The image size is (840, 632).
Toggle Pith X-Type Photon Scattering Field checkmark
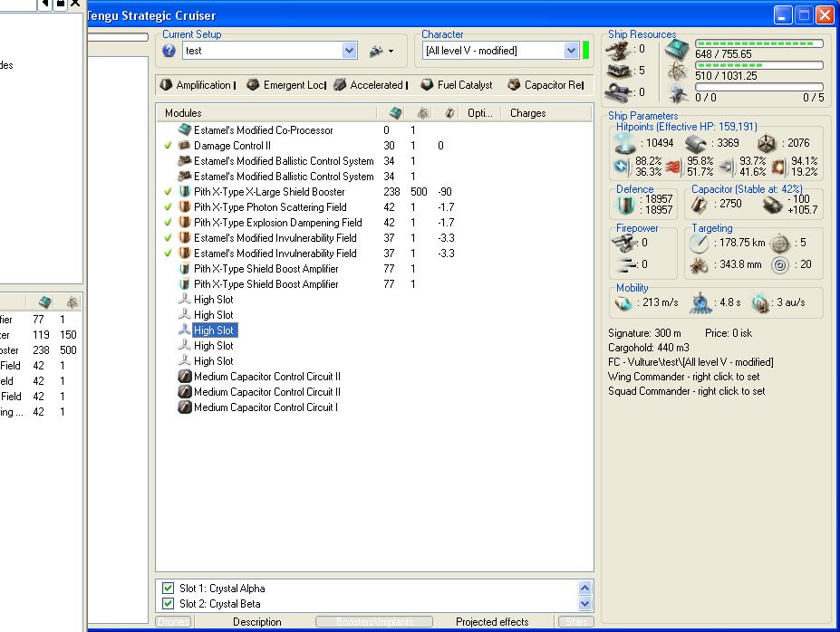168,207
